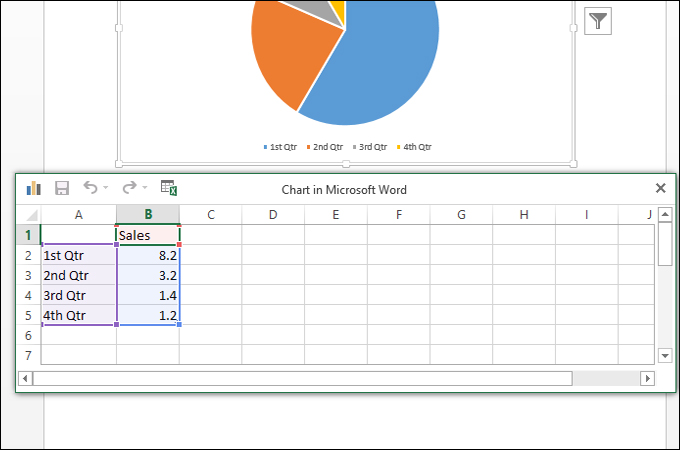Select row 7 header
The width and height of the screenshot is (680, 450).
(28, 355)
